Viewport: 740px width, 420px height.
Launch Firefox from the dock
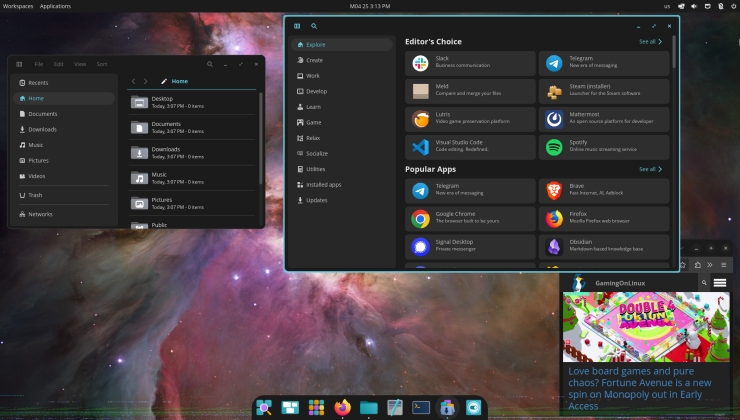[343, 407]
